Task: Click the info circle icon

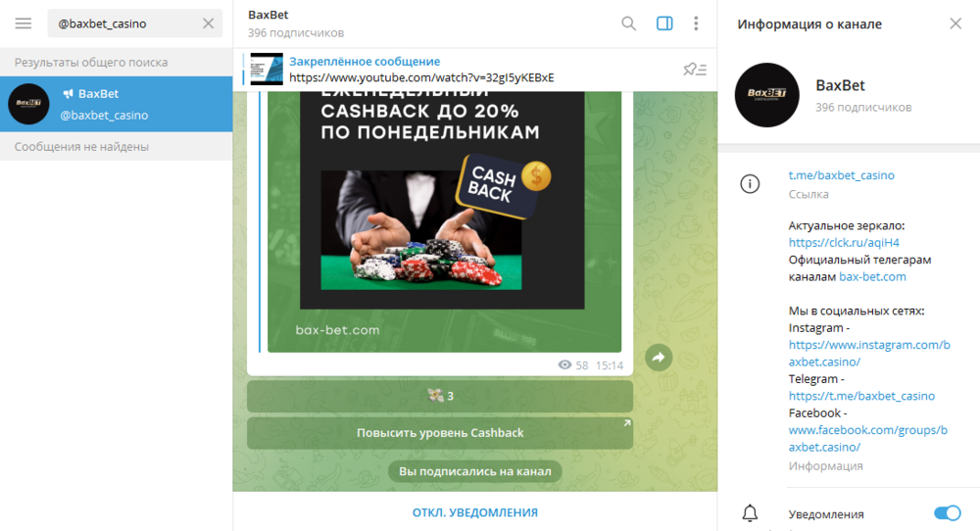Action: (x=750, y=183)
